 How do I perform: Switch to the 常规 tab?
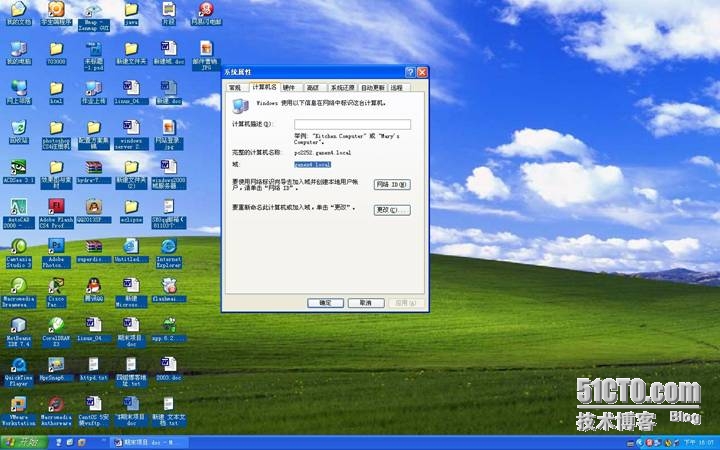click(235, 87)
